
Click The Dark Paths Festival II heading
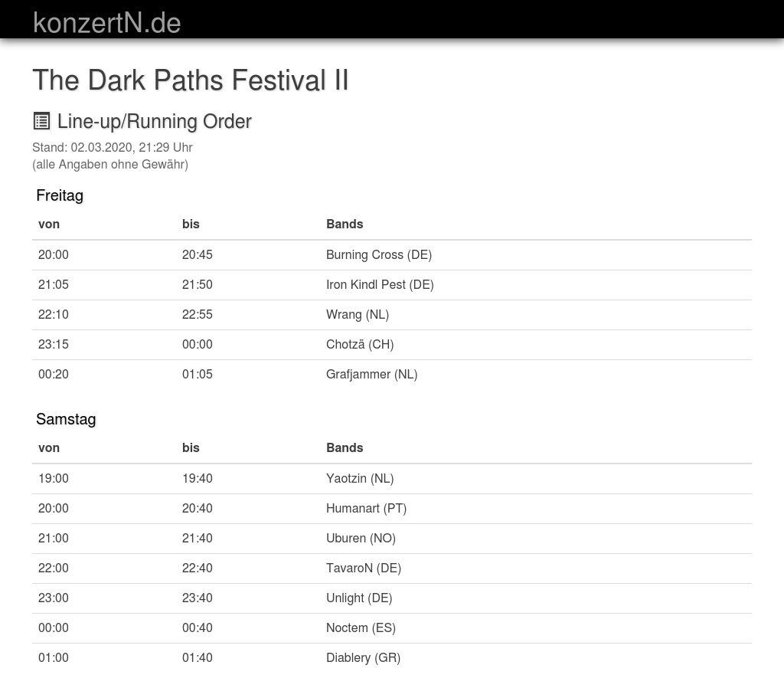191,80
